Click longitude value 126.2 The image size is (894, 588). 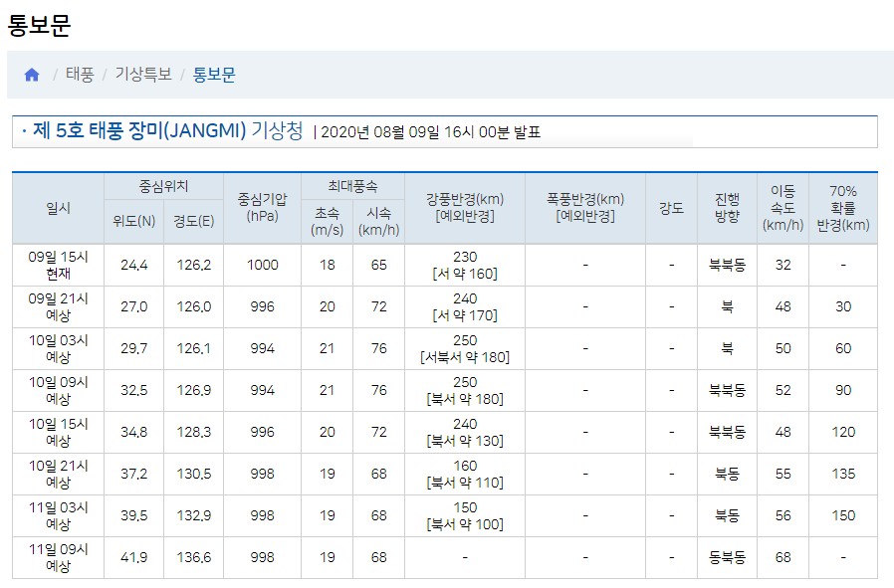coord(194,265)
